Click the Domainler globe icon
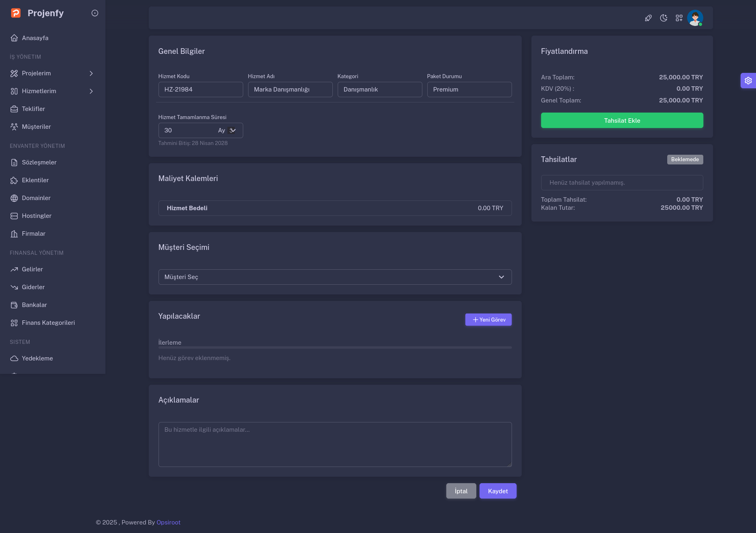Viewport: 756px width, 533px height. 14,198
